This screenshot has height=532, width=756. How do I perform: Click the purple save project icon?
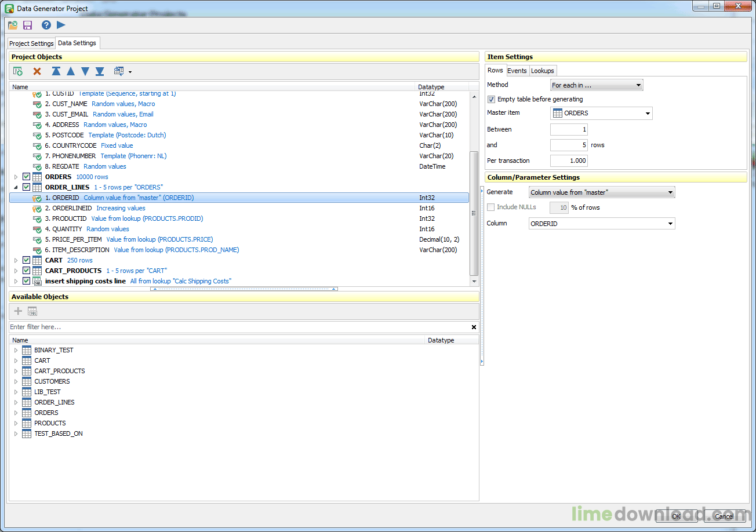(x=27, y=25)
